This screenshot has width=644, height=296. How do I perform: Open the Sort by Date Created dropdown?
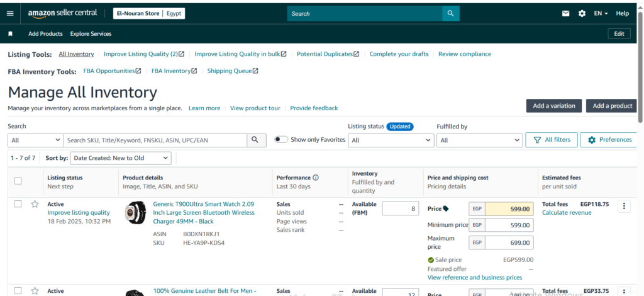121,158
